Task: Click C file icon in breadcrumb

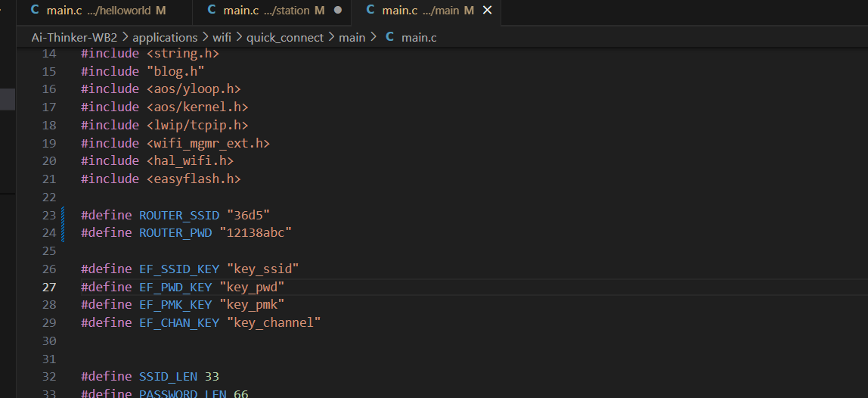Action: 389,37
